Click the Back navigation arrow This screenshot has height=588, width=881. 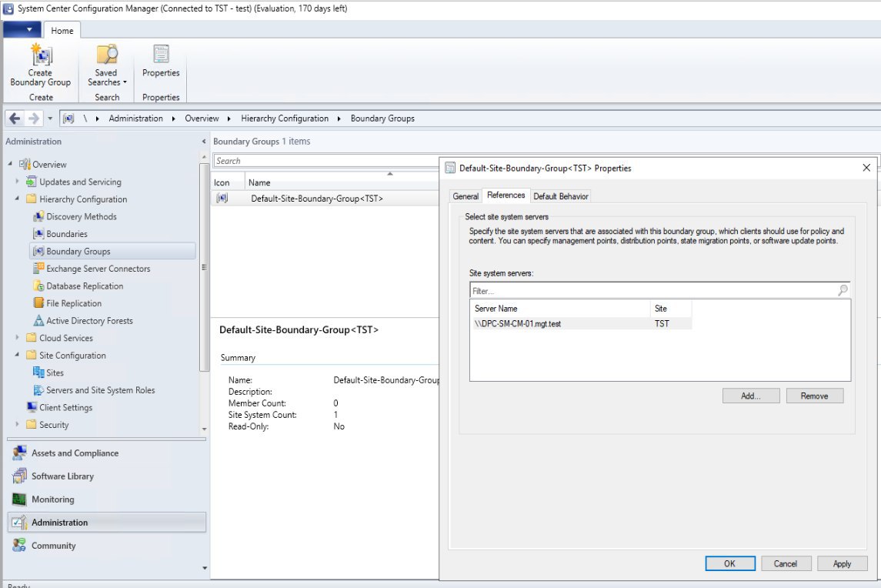[15, 118]
